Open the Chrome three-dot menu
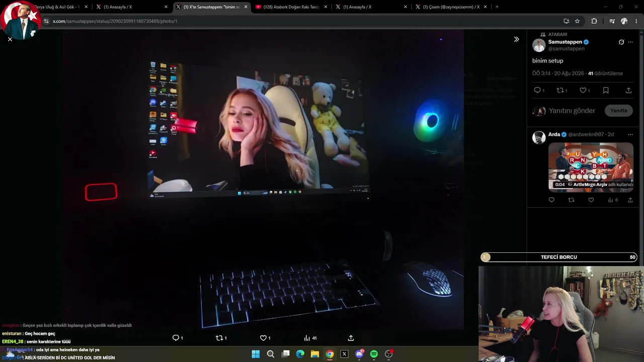The image size is (644, 362). pyautogui.click(x=636, y=21)
